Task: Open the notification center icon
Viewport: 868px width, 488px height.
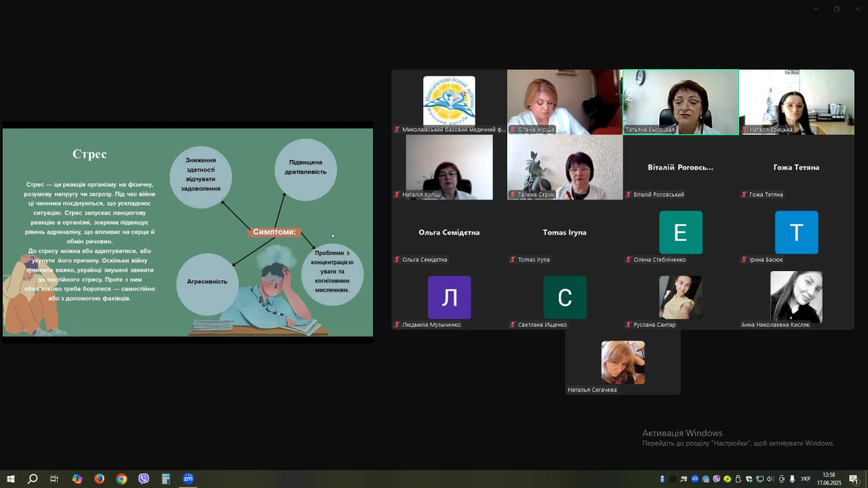Action: click(x=854, y=479)
